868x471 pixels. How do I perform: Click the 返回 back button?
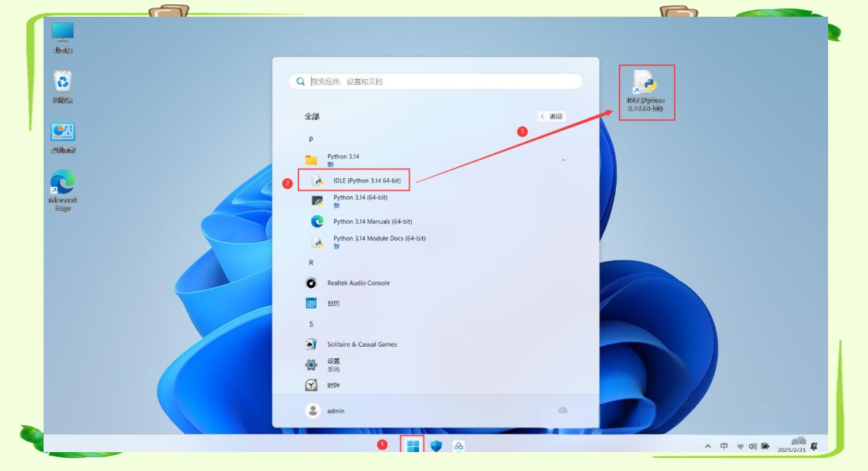(x=551, y=116)
